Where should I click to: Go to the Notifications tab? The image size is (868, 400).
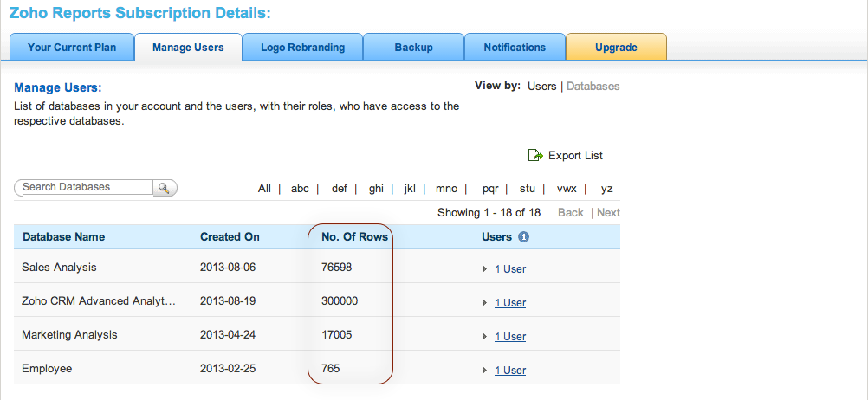[x=515, y=47]
